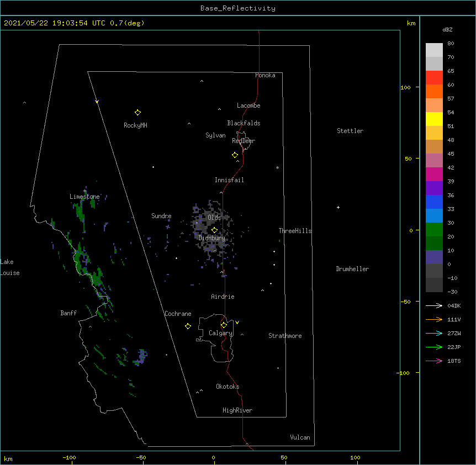Click the white cross marker south of Stettler
Screen dimensions: 476x465
(x=338, y=207)
